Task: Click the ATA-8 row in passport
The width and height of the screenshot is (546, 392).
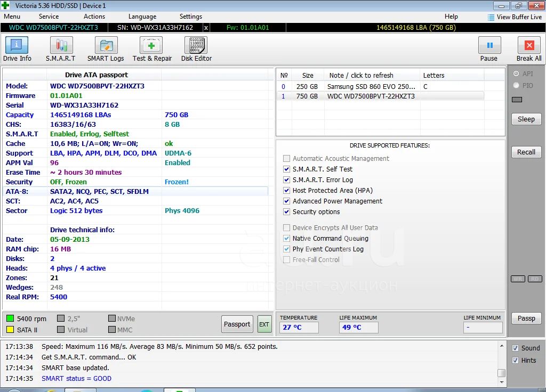Action: [x=135, y=191]
